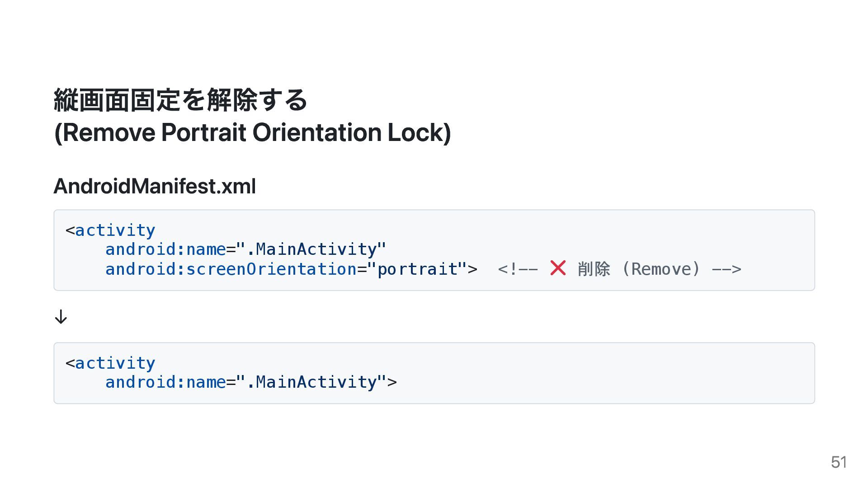The image size is (868, 488).
Task: Click the comment opening marker <!--
Action: (518, 269)
